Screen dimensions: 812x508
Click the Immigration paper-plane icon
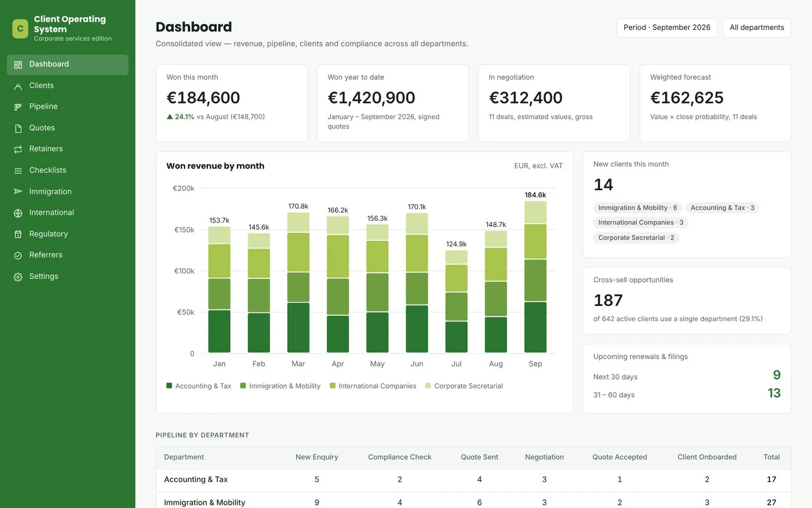[x=18, y=192]
